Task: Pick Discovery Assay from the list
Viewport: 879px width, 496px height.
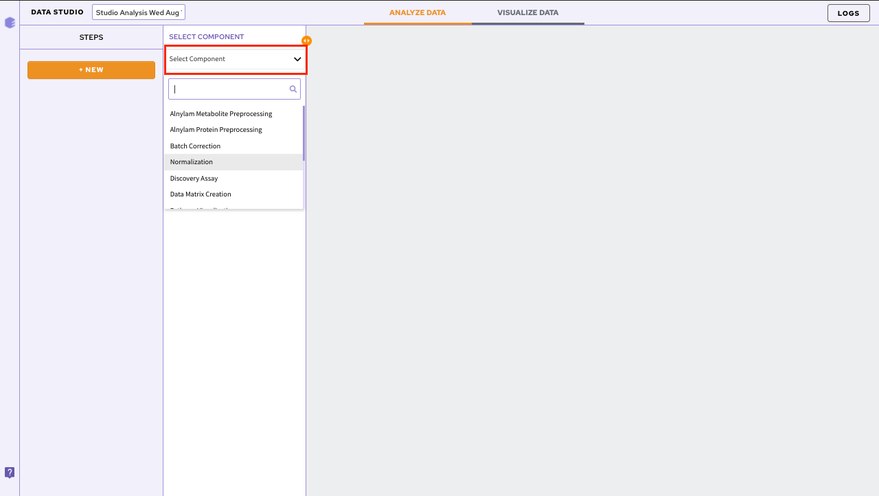Action: (234, 178)
